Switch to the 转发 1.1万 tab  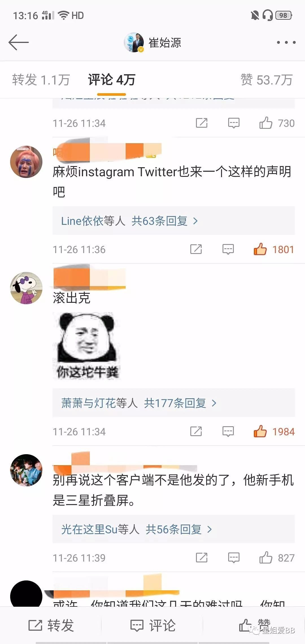pos(41,80)
